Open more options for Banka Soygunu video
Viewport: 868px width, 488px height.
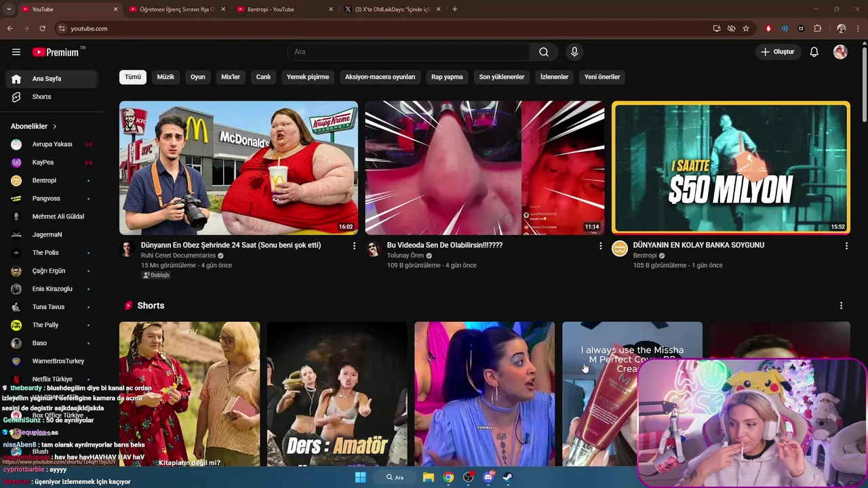(x=846, y=246)
